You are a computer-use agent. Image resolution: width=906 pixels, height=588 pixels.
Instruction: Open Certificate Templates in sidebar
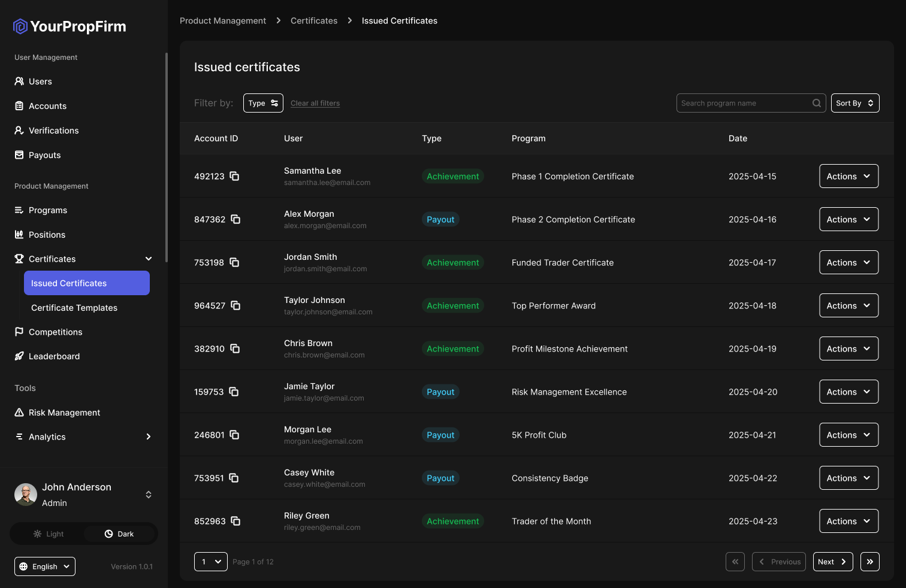point(74,308)
